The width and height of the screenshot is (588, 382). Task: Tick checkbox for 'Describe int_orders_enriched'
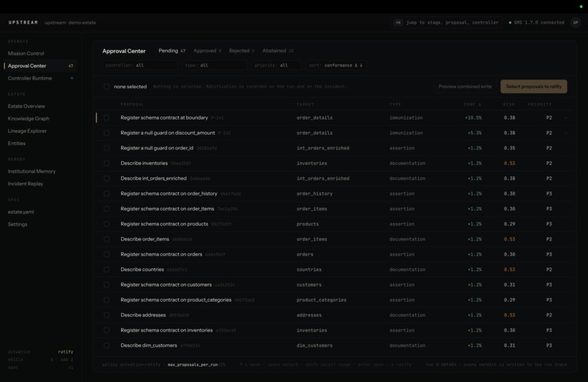tap(107, 179)
